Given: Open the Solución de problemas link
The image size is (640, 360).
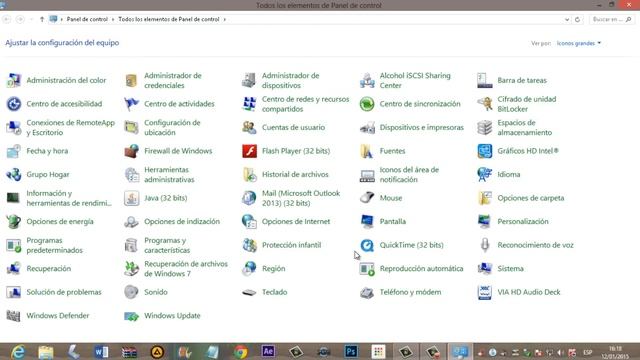Looking at the screenshot, I should point(64,292).
